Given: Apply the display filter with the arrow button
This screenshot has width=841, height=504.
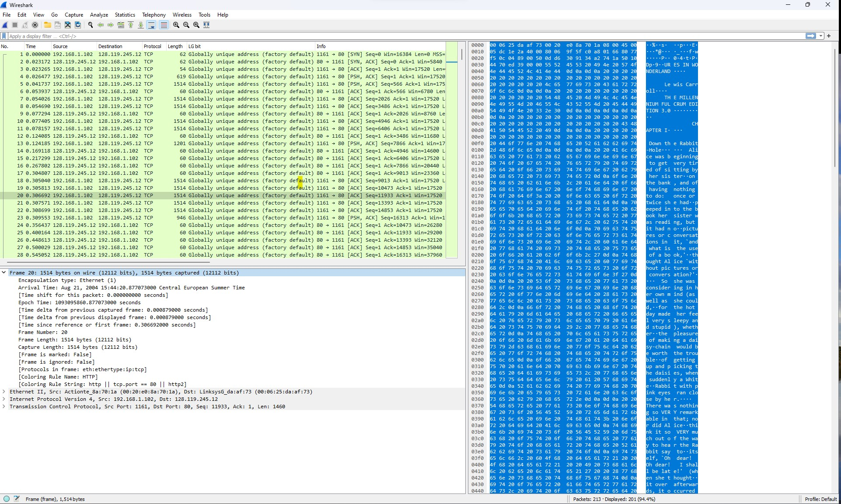Looking at the screenshot, I should point(811,36).
